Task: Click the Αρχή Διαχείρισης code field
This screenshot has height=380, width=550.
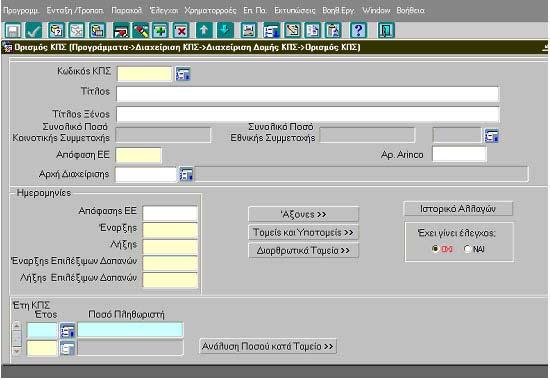Action: click(x=146, y=174)
